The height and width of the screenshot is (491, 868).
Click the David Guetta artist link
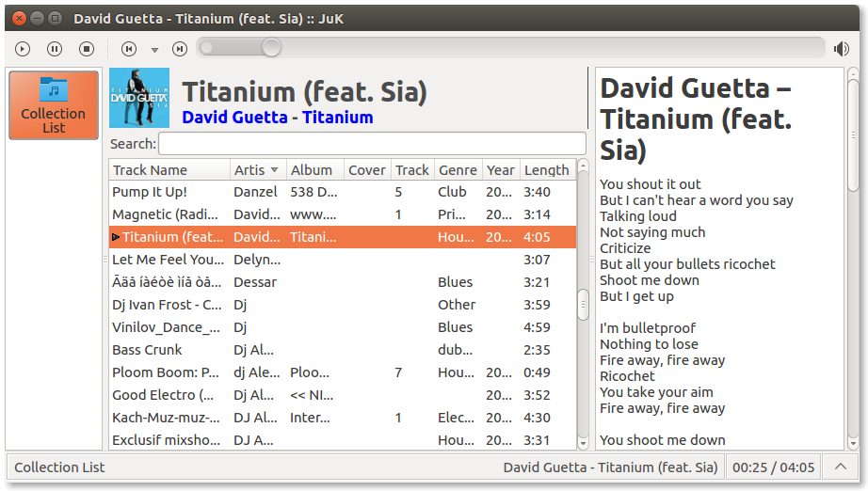click(x=234, y=118)
